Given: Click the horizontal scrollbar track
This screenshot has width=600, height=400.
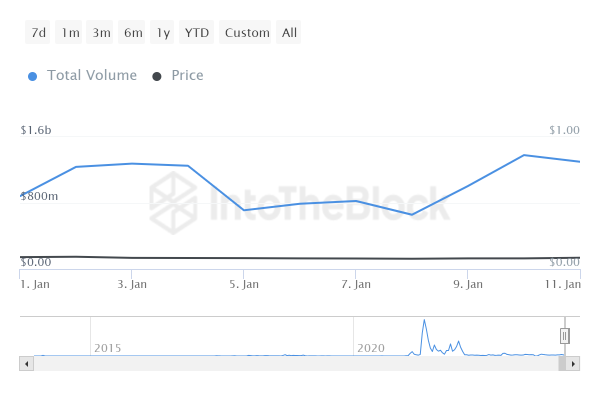Looking at the screenshot, I should point(290,364).
